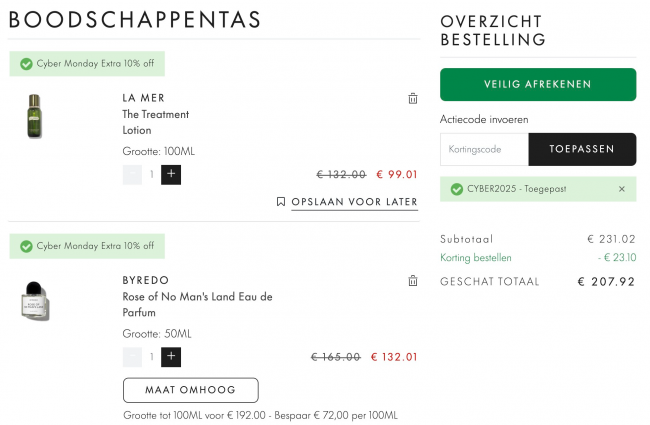Focus the Kortingscode input field

[484, 149]
